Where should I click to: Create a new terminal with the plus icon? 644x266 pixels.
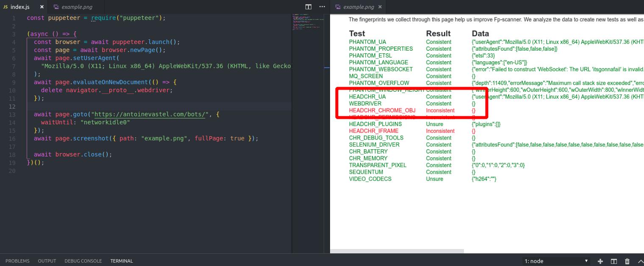(600, 261)
